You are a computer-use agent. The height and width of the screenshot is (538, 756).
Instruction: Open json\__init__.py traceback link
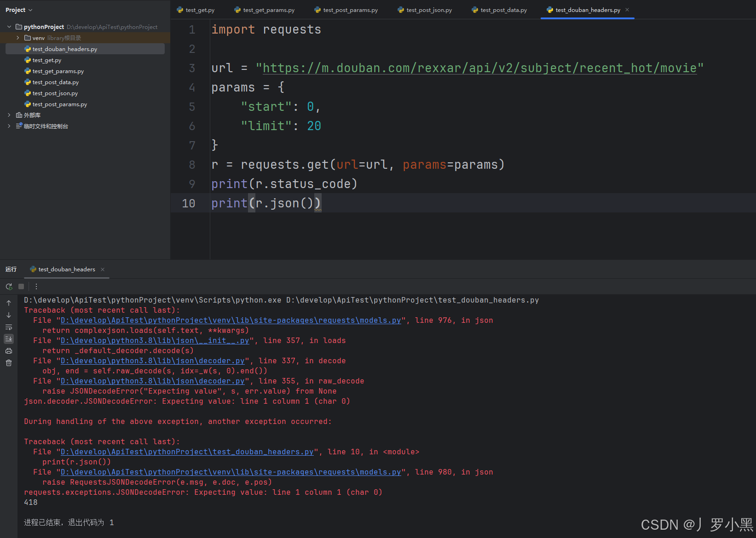155,341
